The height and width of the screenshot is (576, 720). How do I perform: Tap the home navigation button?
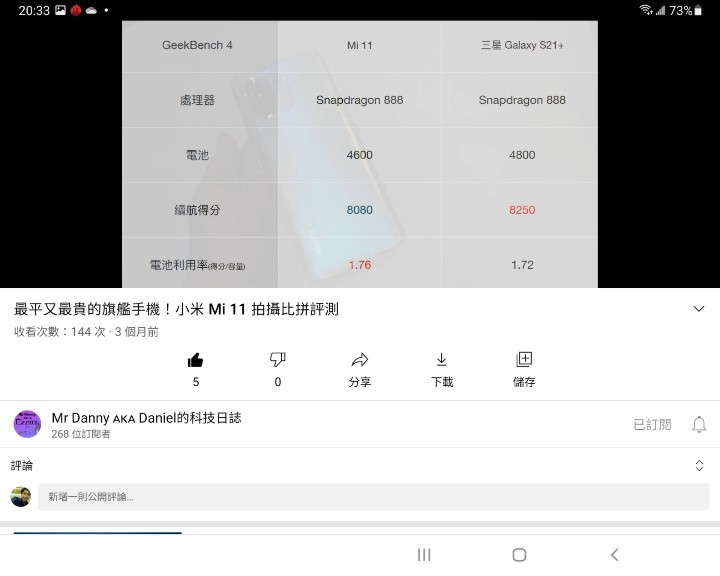(519, 555)
